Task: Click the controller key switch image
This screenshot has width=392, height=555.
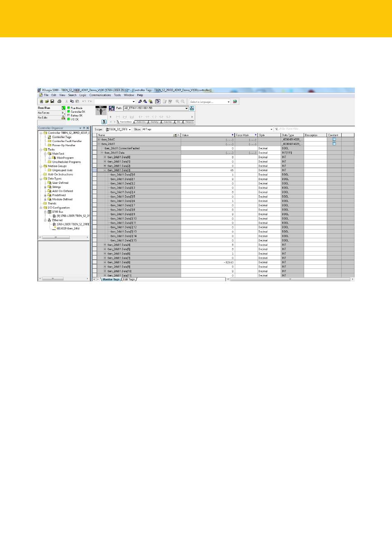Action: click(101, 110)
